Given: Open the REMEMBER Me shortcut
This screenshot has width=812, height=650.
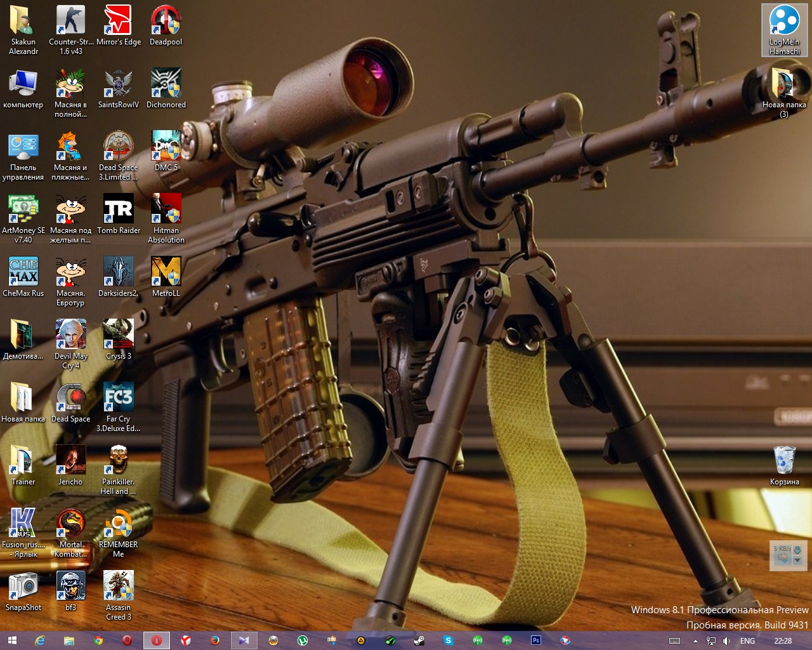Looking at the screenshot, I should coord(119,533).
